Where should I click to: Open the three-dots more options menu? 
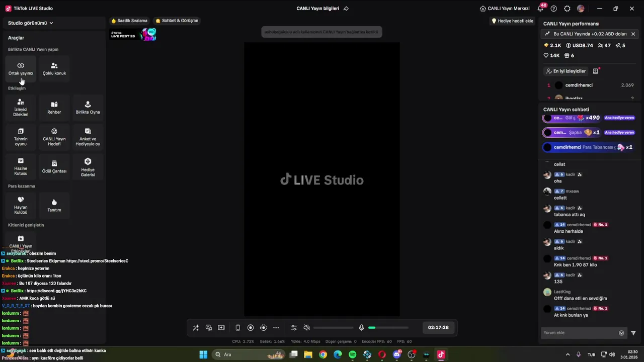pyautogui.click(x=276, y=328)
